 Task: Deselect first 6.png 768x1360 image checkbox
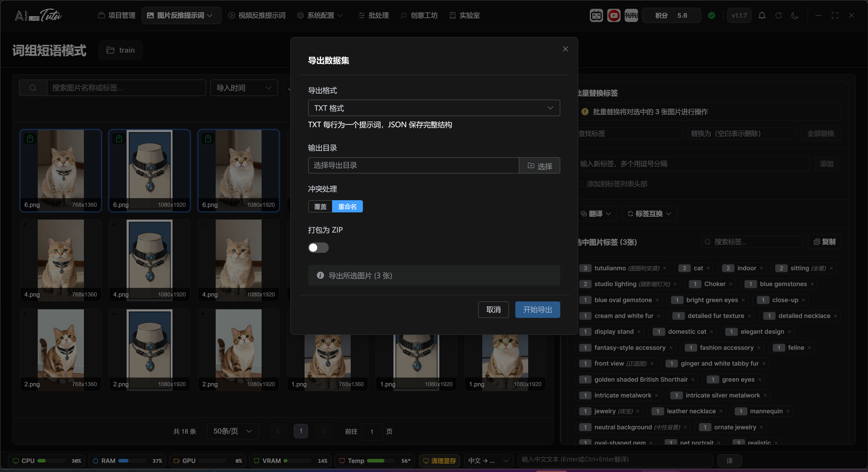pos(30,138)
